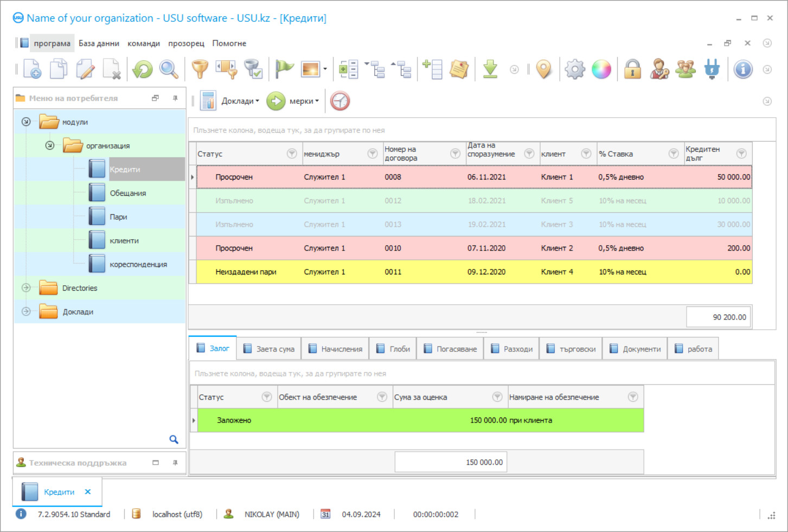Toggle filter button on клиент column
This screenshot has height=532, width=788.
tap(586, 154)
